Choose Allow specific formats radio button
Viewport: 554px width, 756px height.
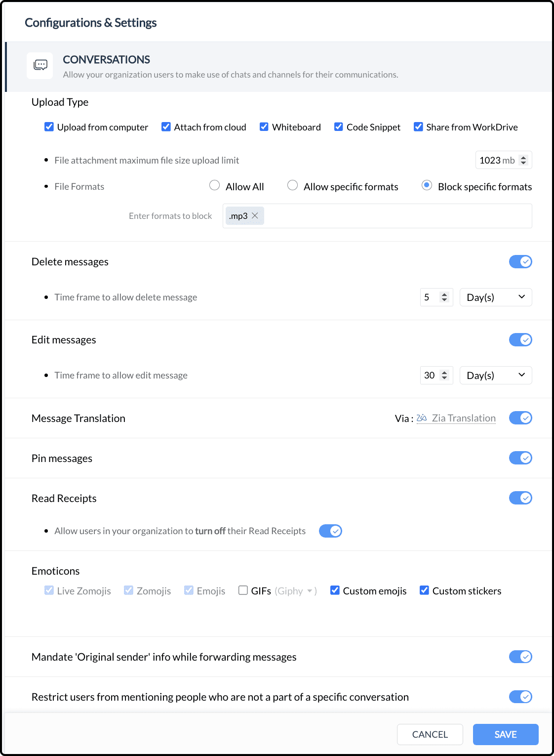[x=292, y=185]
